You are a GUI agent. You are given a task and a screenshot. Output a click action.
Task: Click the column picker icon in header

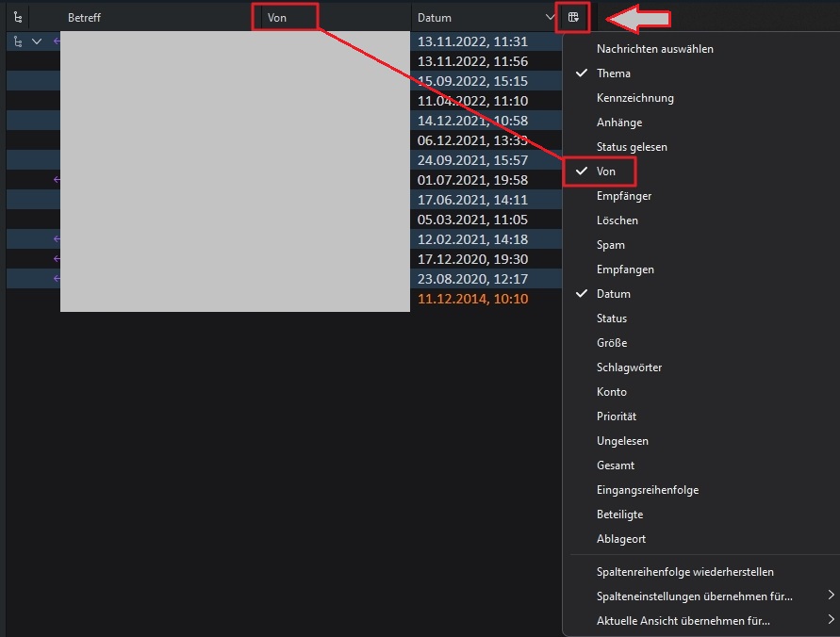(573, 17)
